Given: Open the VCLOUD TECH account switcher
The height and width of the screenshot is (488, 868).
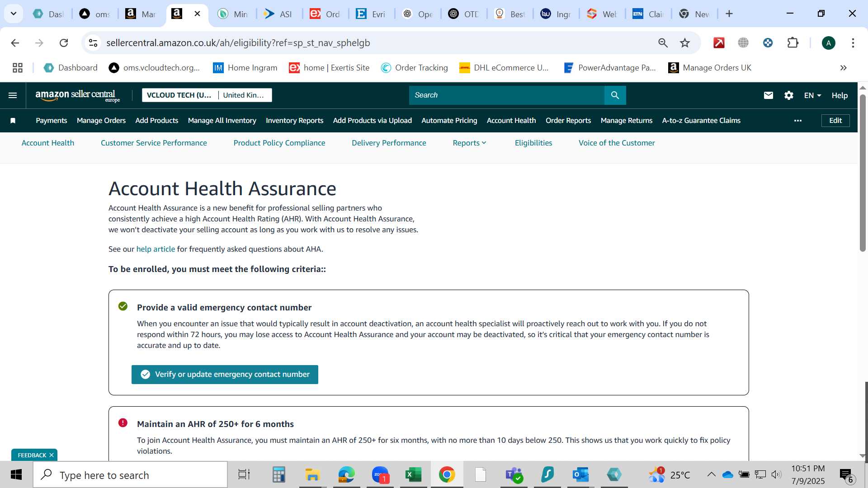Looking at the screenshot, I should coord(207,95).
